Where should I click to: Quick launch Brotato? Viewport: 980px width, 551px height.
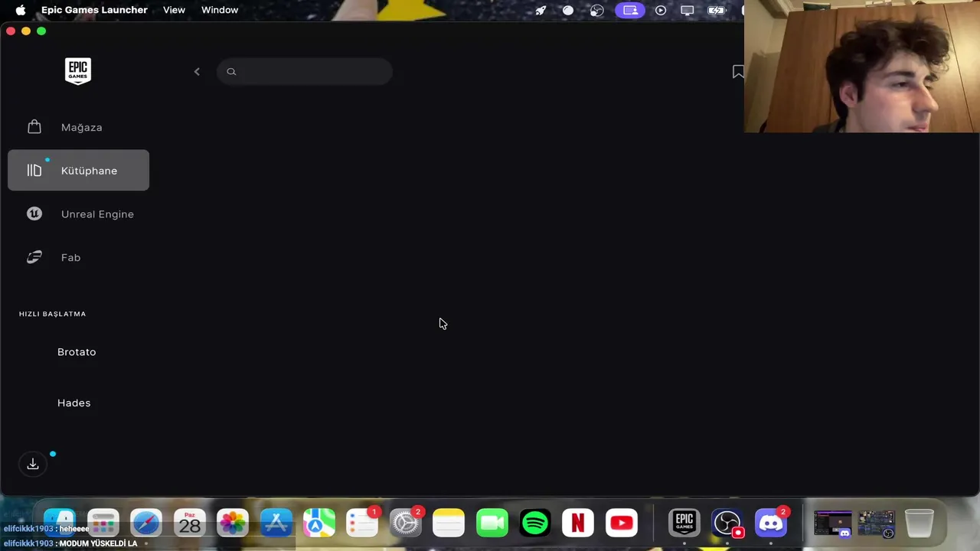pyautogui.click(x=77, y=352)
